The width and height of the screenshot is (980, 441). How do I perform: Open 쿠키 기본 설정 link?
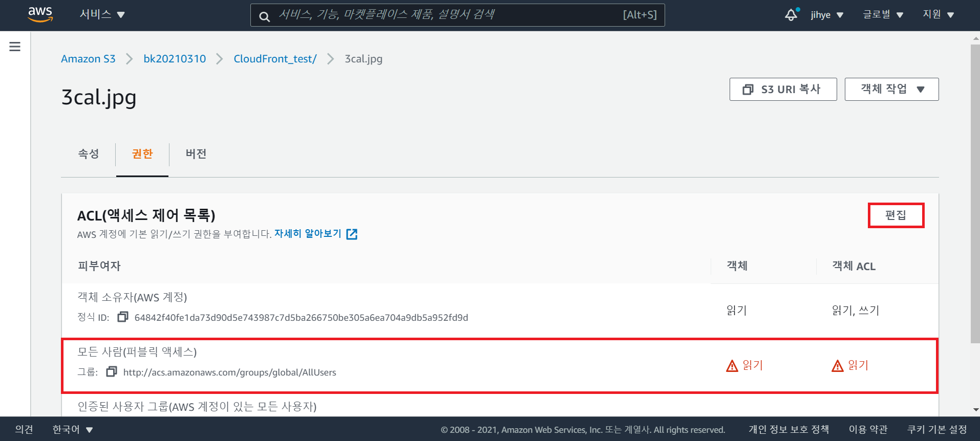(937, 429)
